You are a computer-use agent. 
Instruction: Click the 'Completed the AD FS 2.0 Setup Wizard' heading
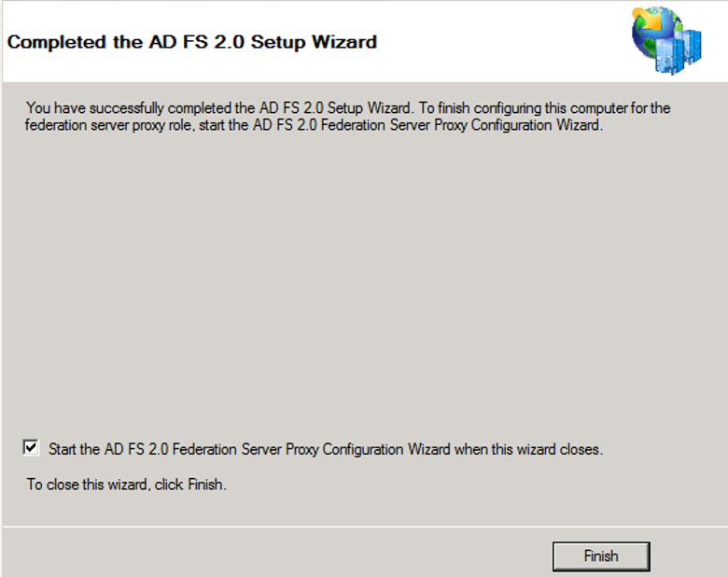[192, 42]
